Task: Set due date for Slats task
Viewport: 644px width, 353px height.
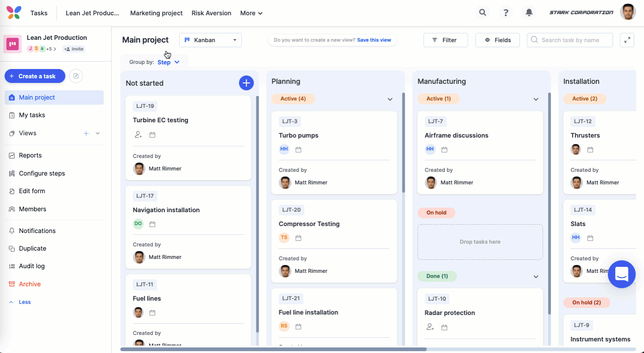Action: (590, 238)
